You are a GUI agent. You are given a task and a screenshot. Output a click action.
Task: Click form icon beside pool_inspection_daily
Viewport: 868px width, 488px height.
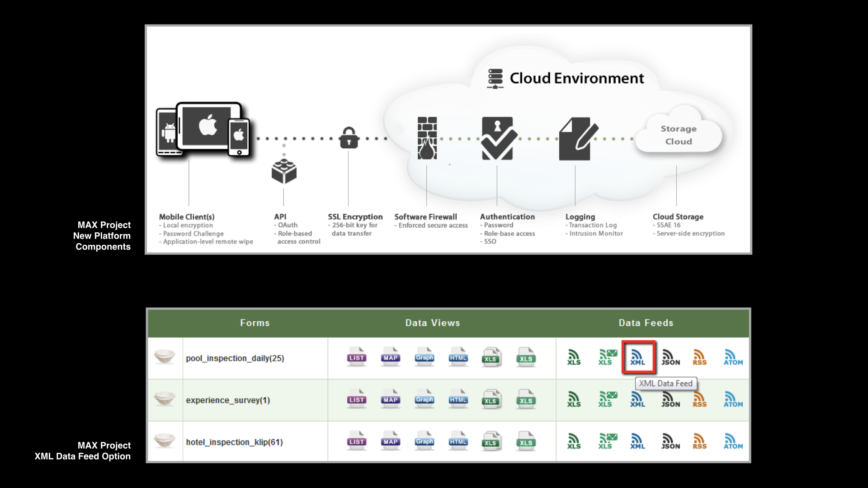[165, 357]
